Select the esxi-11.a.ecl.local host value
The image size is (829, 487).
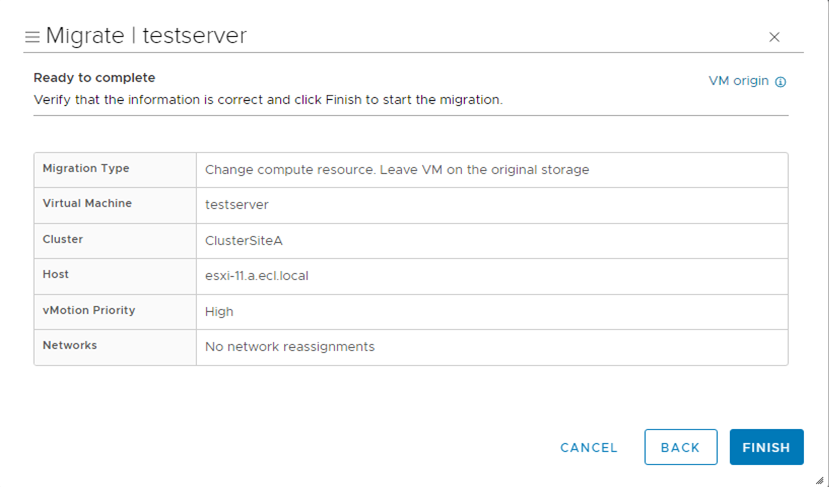(x=256, y=275)
